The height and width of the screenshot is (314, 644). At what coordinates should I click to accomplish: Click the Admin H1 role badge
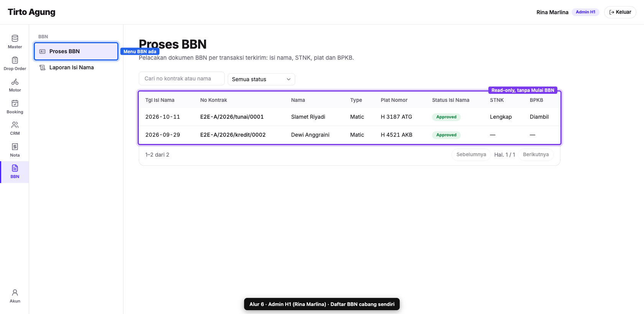point(585,12)
